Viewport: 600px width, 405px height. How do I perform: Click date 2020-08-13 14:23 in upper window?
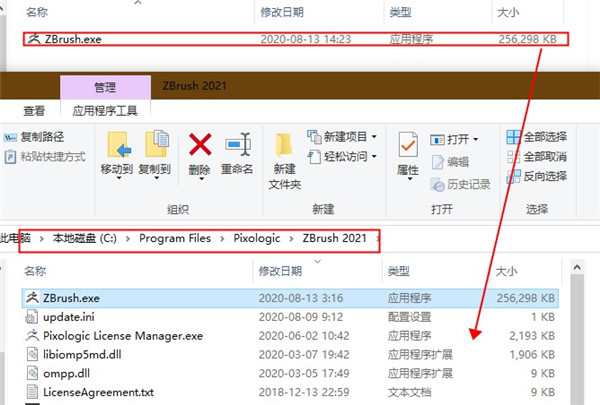tap(305, 39)
